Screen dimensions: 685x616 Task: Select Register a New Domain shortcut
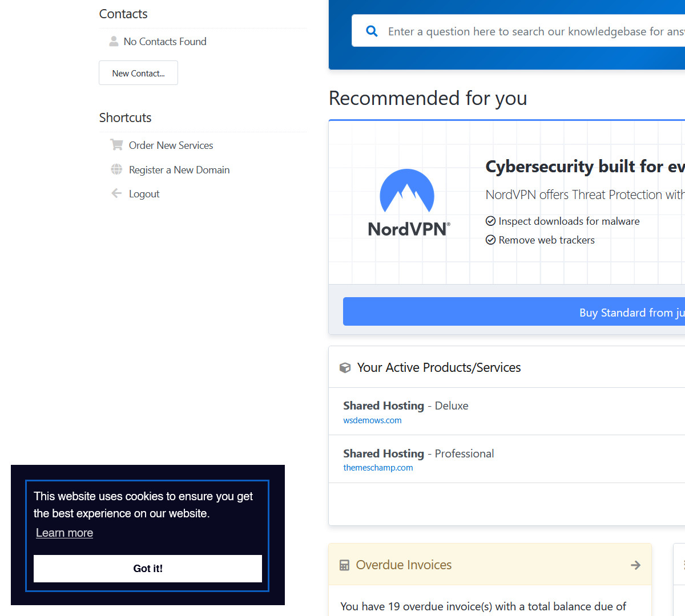point(179,170)
